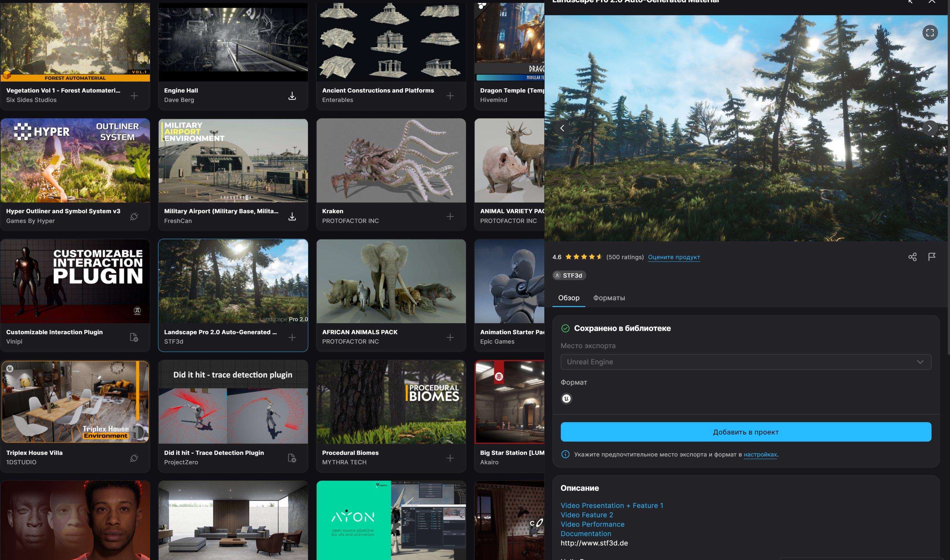
Task: Click the share icon beside ratings
Action: point(912,257)
